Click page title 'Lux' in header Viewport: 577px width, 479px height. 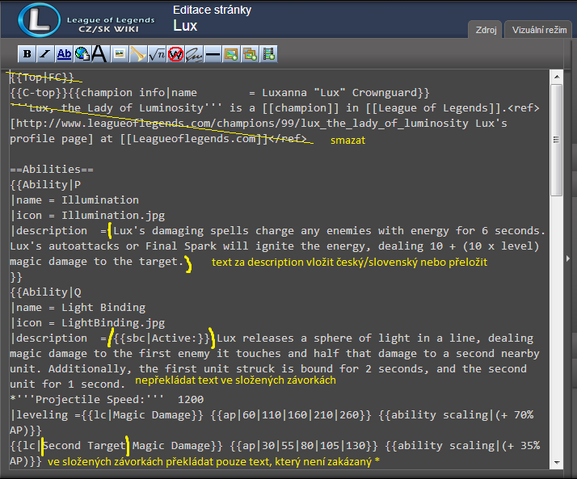coord(185,26)
